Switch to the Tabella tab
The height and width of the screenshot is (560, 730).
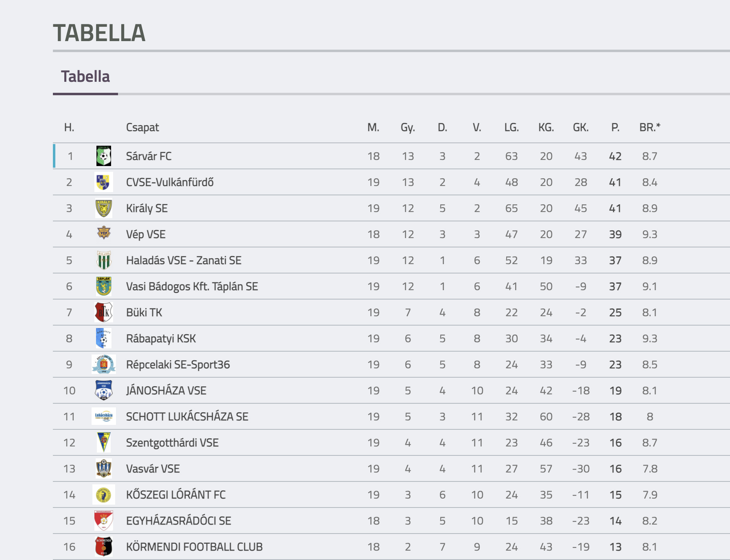click(85, 77)
